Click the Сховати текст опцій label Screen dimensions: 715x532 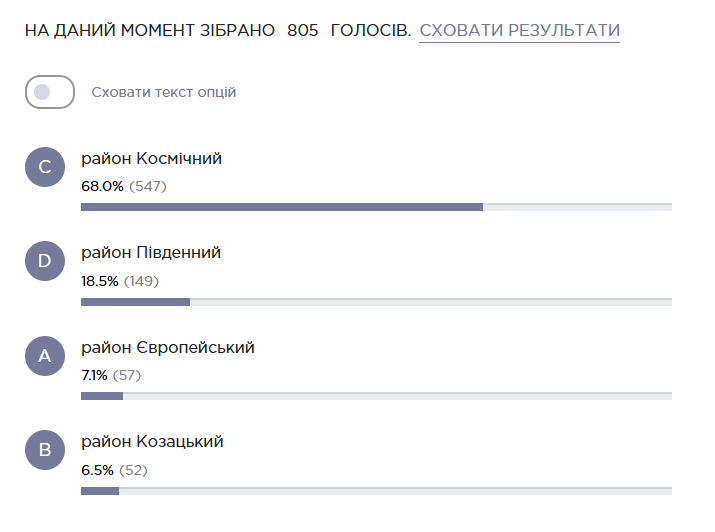(x=164, y=92)
